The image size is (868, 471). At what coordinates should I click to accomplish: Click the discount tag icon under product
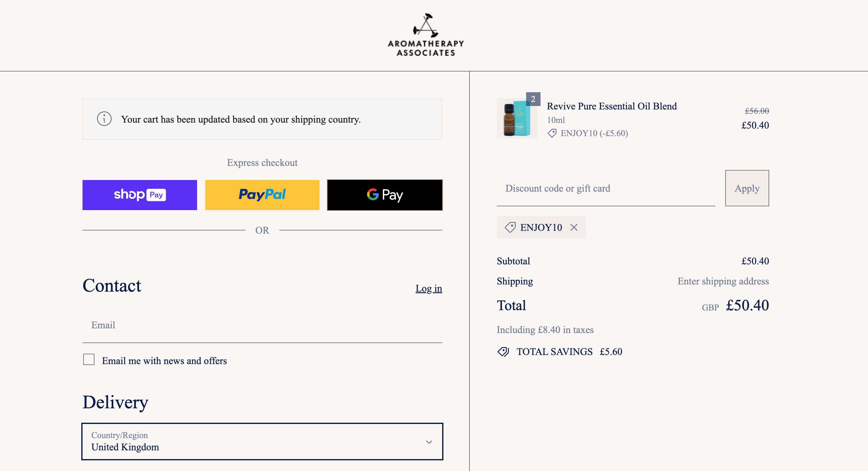click(x=552, y=133)
